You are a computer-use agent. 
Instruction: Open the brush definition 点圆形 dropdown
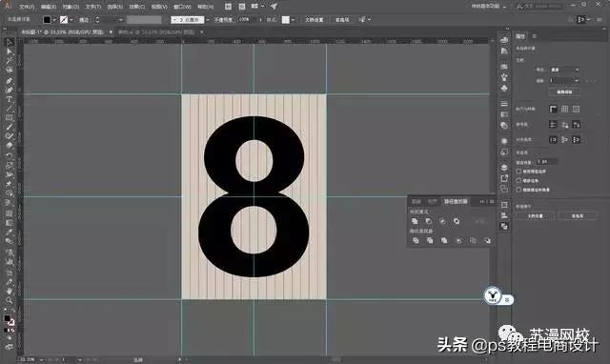click(x=208, y=20)
